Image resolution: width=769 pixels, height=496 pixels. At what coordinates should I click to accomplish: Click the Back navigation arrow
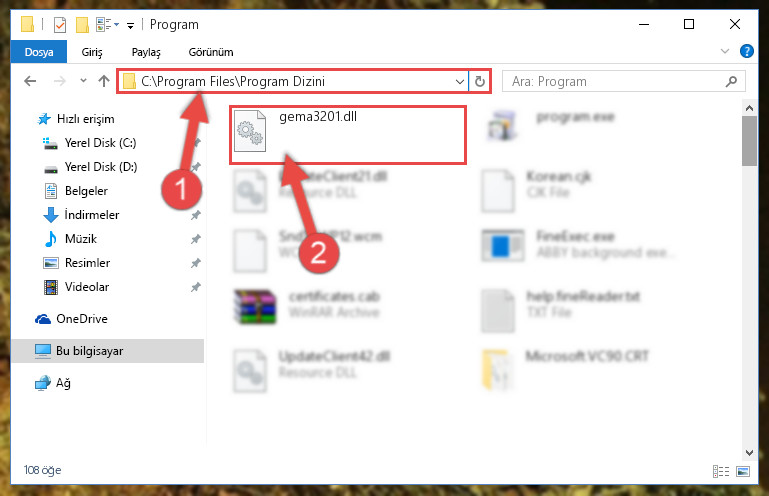[x=30, y=81]
